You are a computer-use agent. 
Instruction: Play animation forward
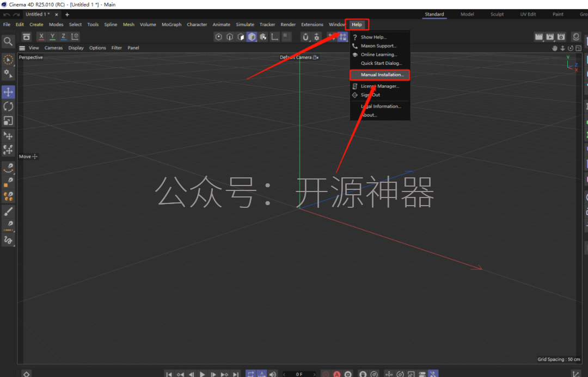[202, 374]
